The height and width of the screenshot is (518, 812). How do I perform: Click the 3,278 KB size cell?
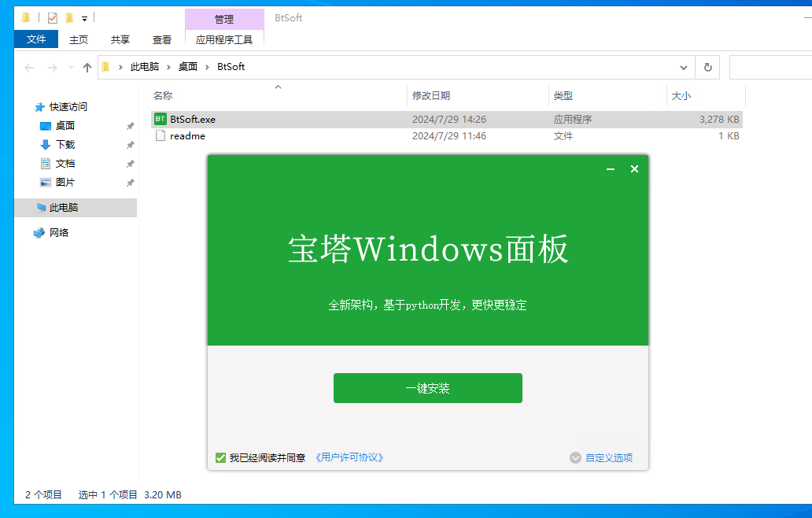(719, 119)
